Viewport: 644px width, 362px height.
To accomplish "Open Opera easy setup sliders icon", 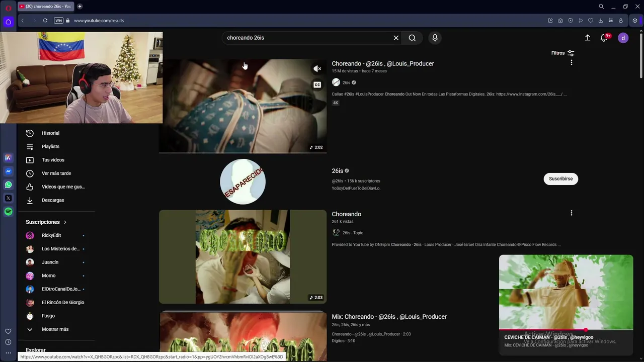I will point(611,21).
